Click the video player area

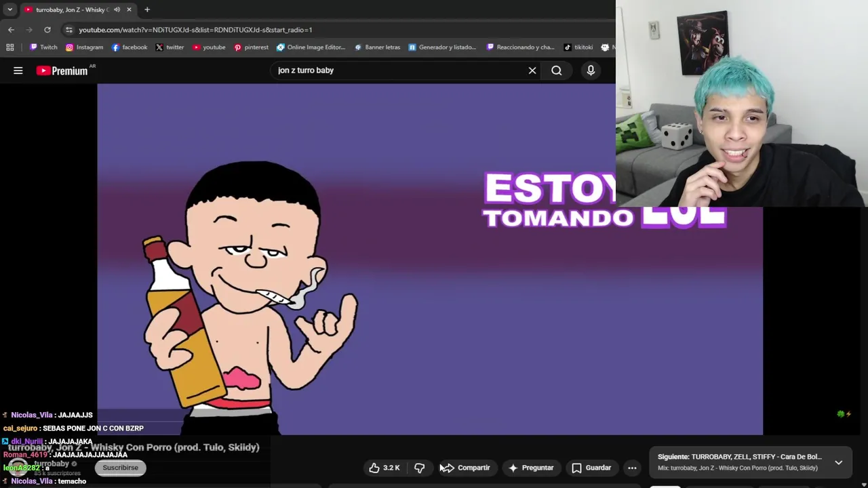click(430, 259)
